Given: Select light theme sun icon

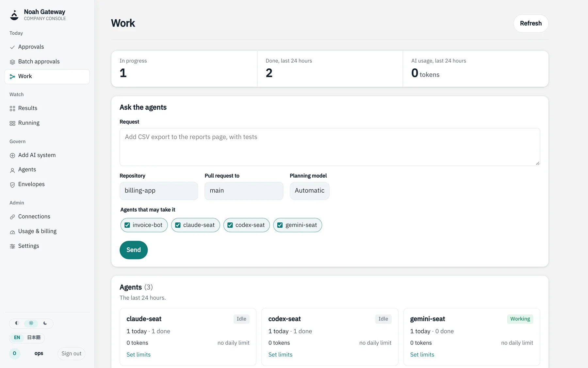Looking at the screenshot, I should point(31,323).
